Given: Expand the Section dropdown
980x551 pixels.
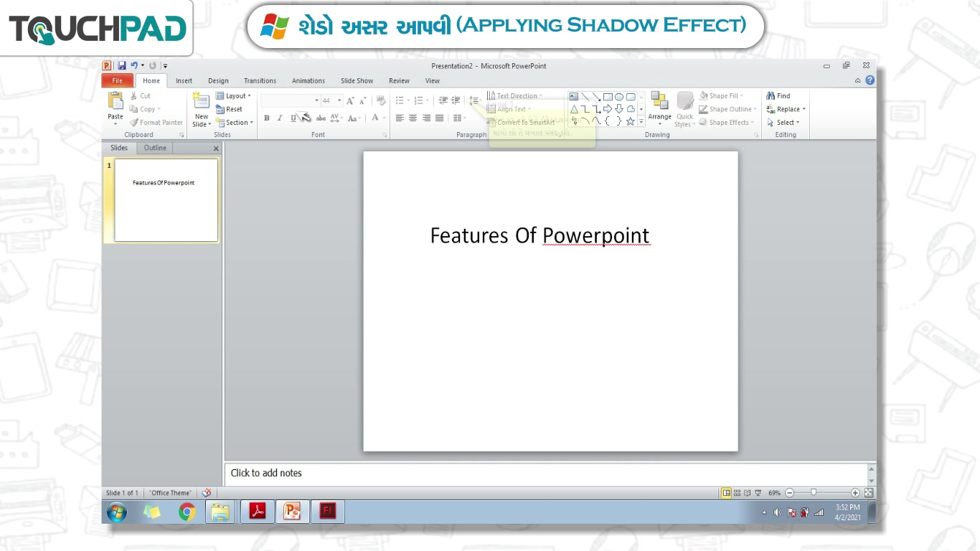Looking at the screenshot, I should (x=235, y=123).
